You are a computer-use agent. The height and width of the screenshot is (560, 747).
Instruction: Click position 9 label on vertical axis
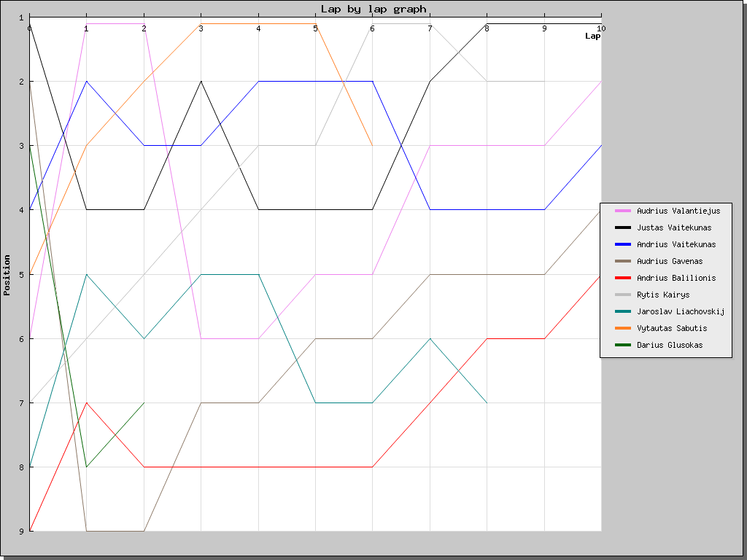[21, 532]
